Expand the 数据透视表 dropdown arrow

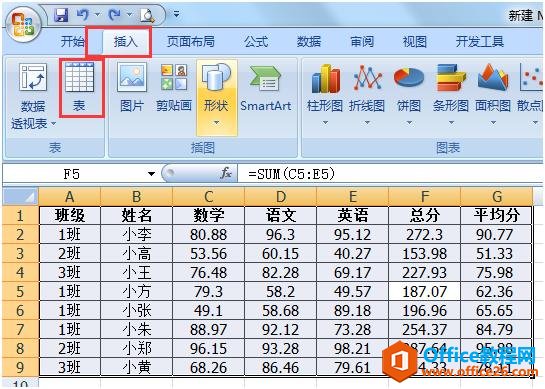[54, 123]
